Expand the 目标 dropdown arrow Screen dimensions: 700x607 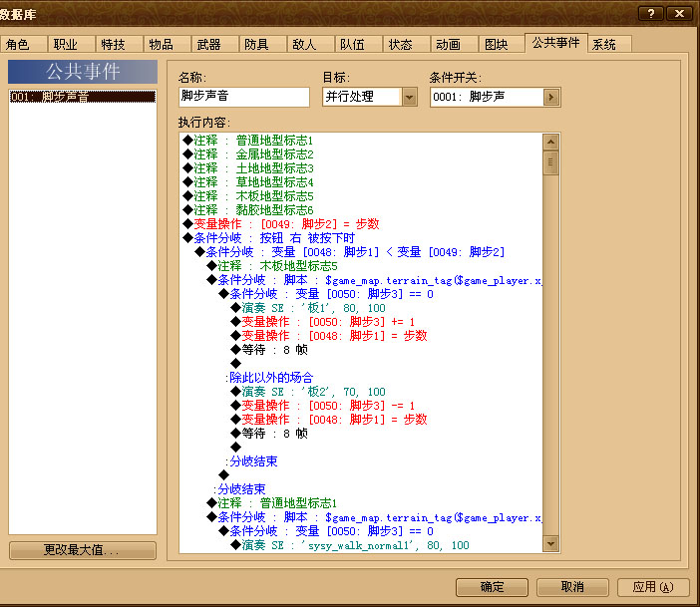click(410, 97)
